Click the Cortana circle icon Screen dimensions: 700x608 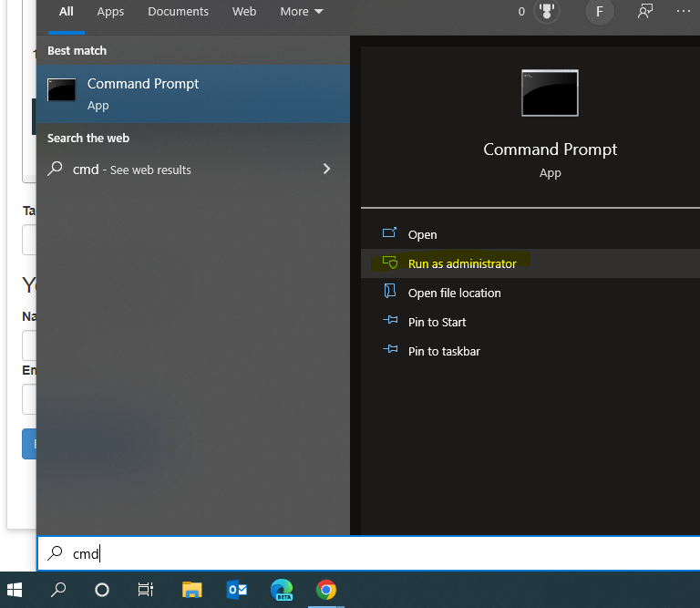pyautogui.click(x=102, y=590)
